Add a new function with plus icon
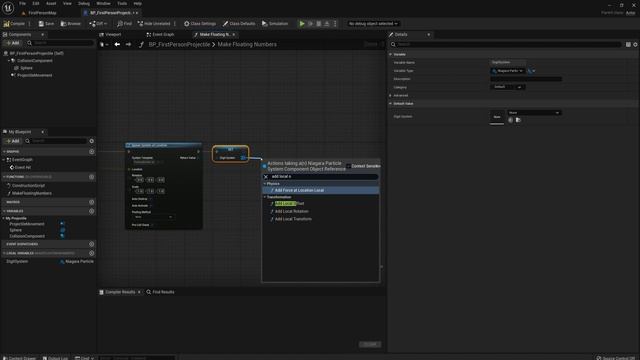 pos(91,177)
